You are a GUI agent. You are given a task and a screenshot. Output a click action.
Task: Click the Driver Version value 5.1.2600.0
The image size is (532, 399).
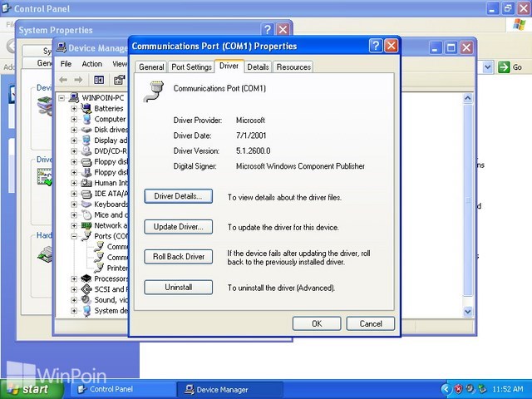(x=253, y=150)
